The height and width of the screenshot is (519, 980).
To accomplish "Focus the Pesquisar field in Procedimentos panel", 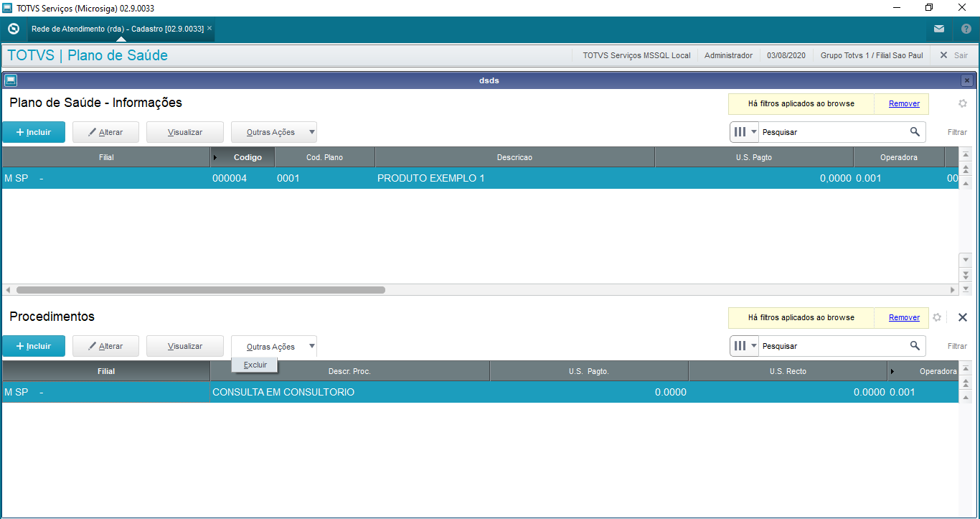I will [x=834, y=346].
